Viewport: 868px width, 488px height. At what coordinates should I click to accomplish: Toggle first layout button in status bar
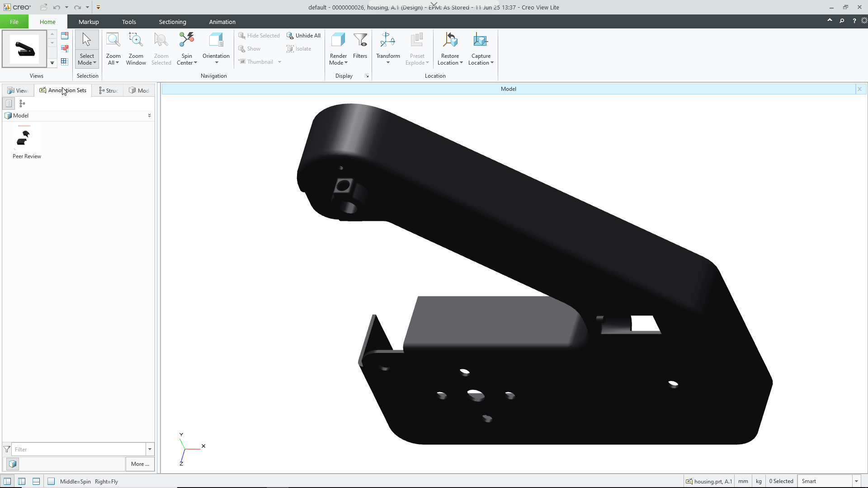pyautogui.click(x=7, y=481)
